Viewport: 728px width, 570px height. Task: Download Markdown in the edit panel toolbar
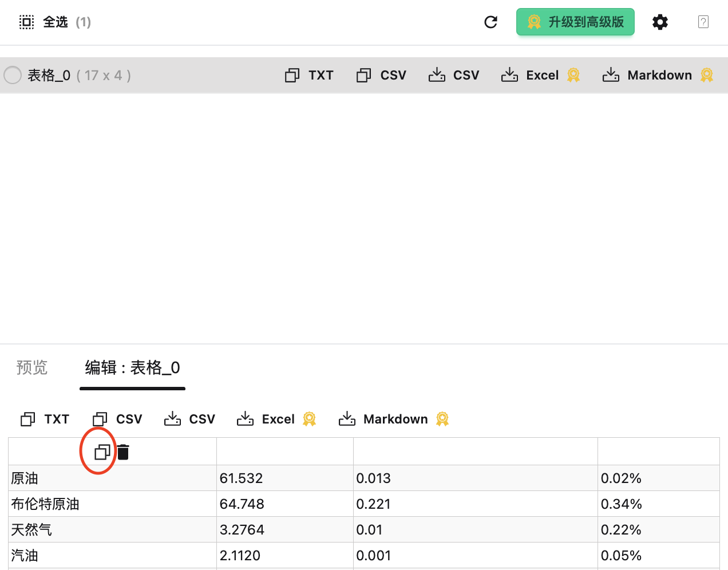coord(383,419)
